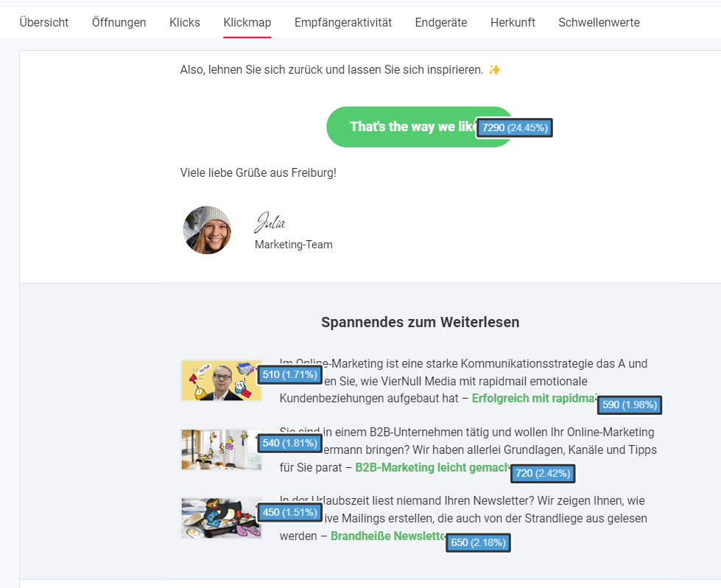This screenshot has height=588, width=721.
Task: Click Julia's round profile photo
Action: pos(207,230)
